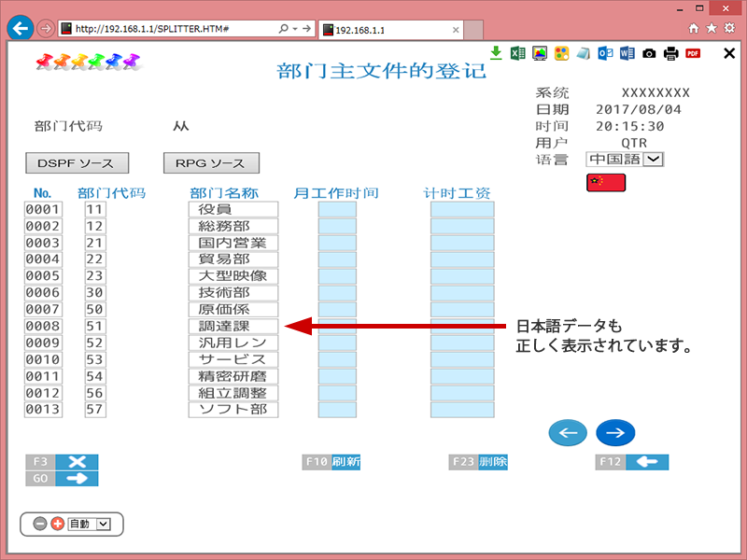The width and height of the screenshot is (747, 560).
Task: Click the 調達課 department name field
Action: 233,326
